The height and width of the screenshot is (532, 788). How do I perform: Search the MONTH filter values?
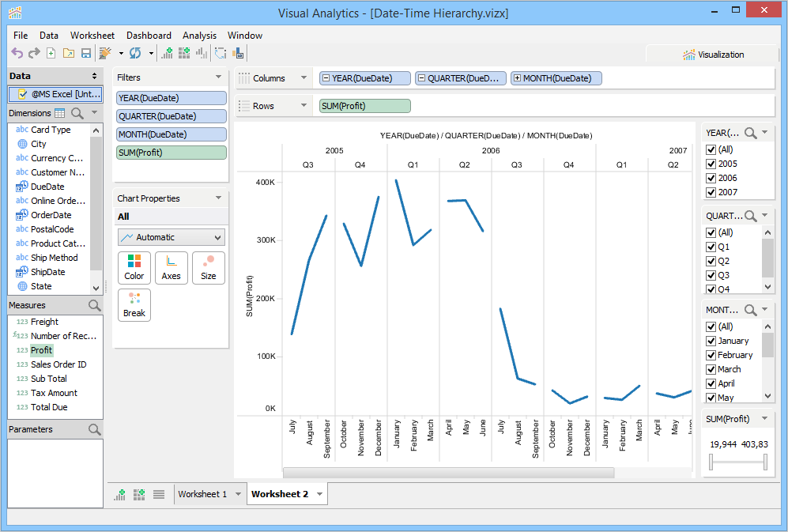[x=750, y=310]
